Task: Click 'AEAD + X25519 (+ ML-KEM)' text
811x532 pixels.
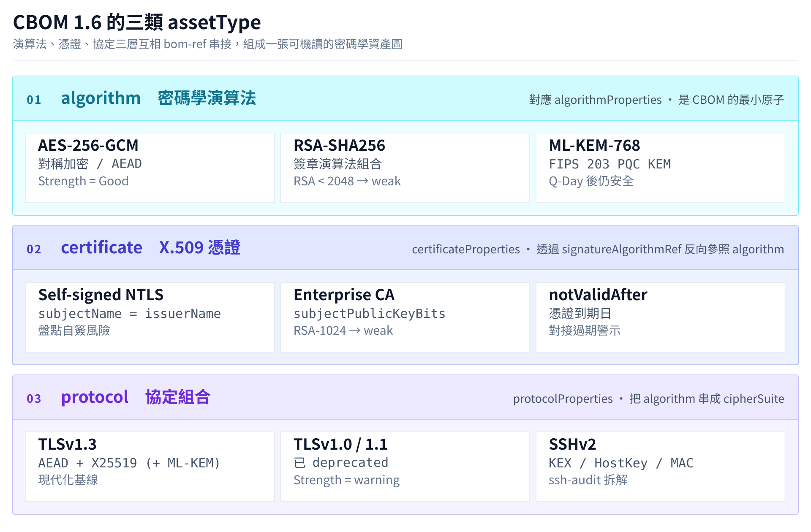Action: pos(129,463)
